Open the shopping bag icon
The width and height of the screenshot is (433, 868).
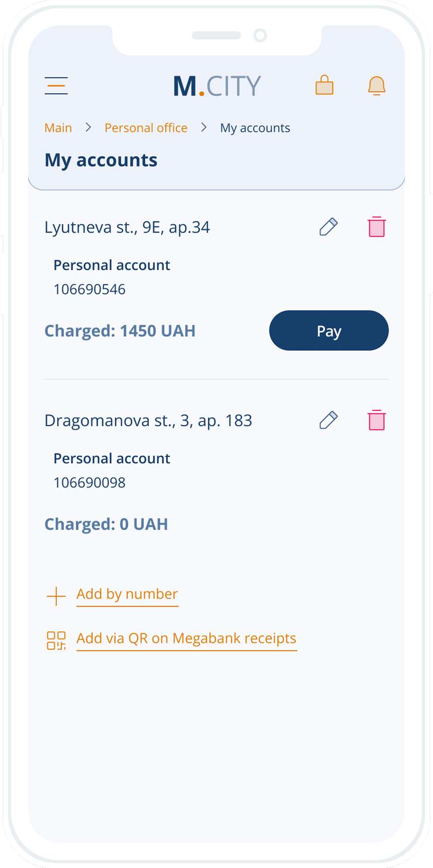coord(324,85)
